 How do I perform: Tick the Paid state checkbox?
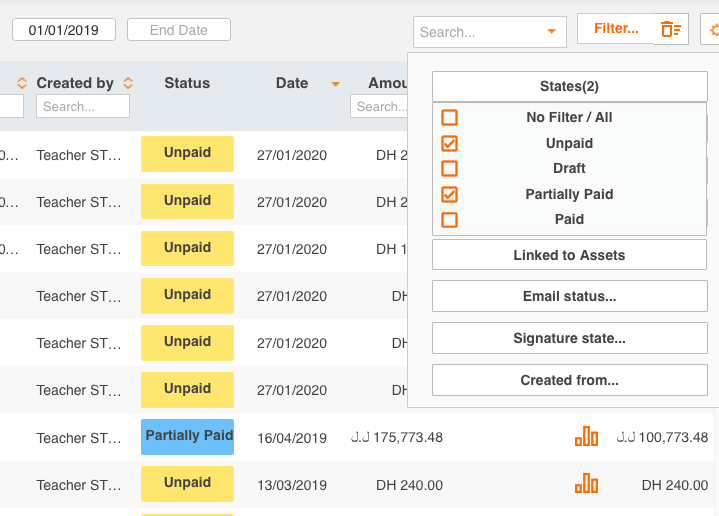[450, 220]
